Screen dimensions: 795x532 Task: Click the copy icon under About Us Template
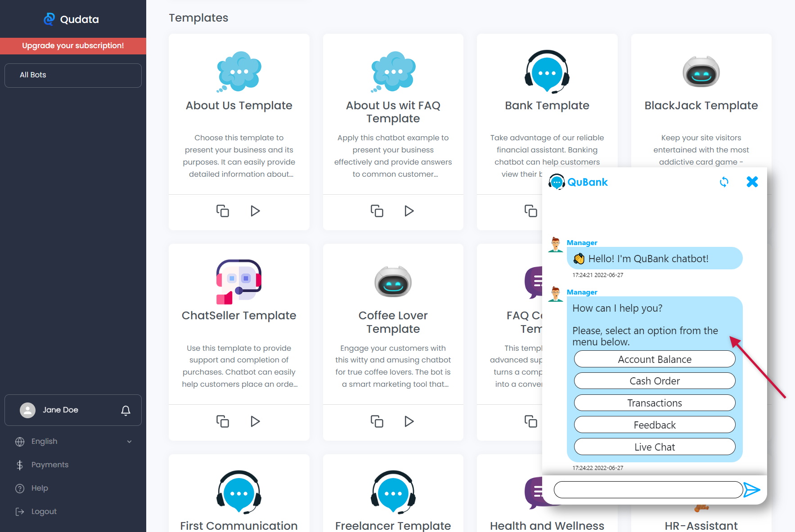point(223,211)
